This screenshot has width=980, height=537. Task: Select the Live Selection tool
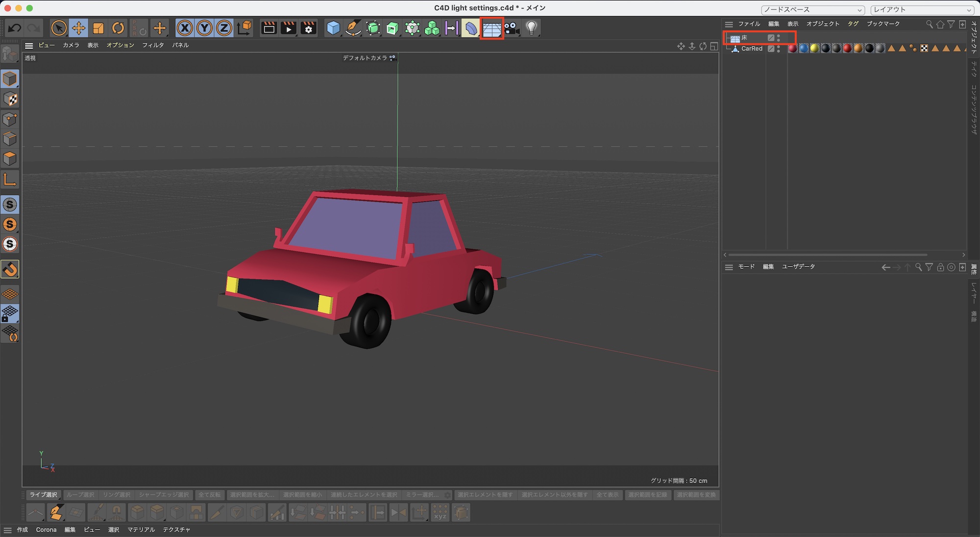click(x=59, y=28)
